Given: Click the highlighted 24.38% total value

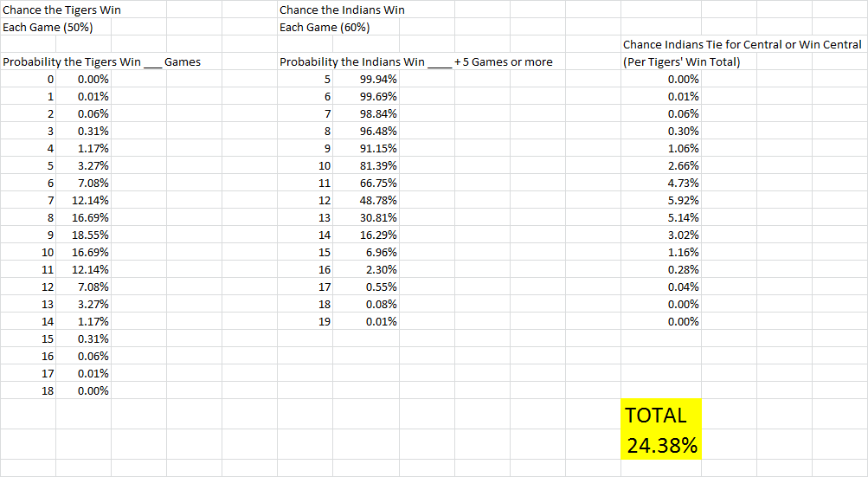Looking at the screenshot, I should pos(662,446).
